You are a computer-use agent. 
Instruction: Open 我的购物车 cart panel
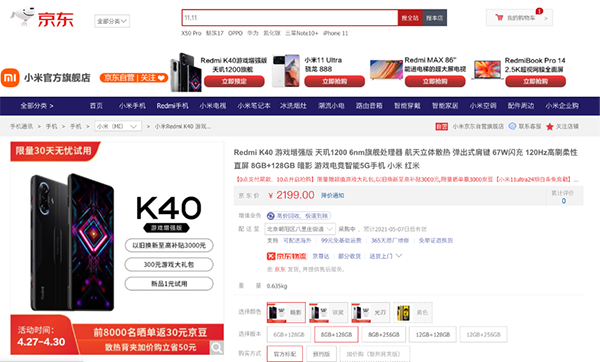click(519, 18)
